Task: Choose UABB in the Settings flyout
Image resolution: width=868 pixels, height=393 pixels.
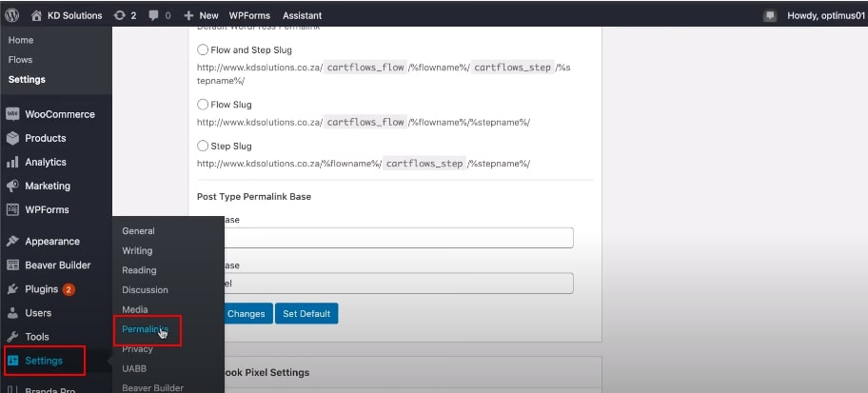Action: tap(134, 368)
